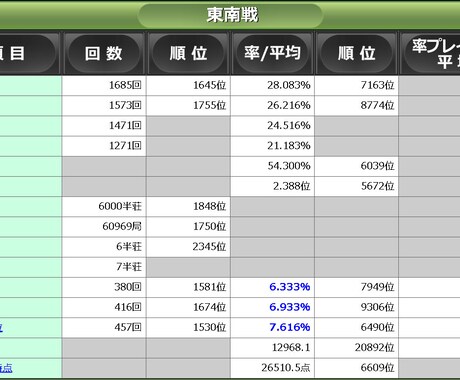Select cell 6000半荘
The width and height of the screenshot is (460, 380).
pos(104,206)
